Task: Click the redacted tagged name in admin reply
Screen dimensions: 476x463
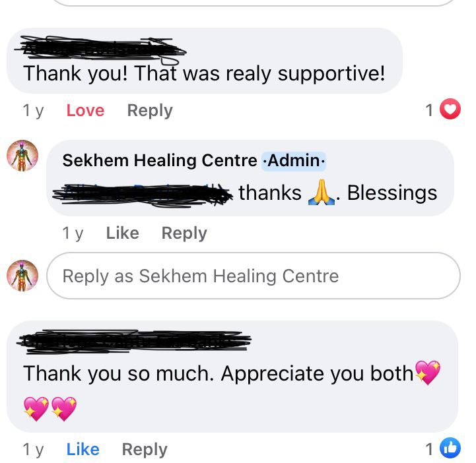Action: 143,194
